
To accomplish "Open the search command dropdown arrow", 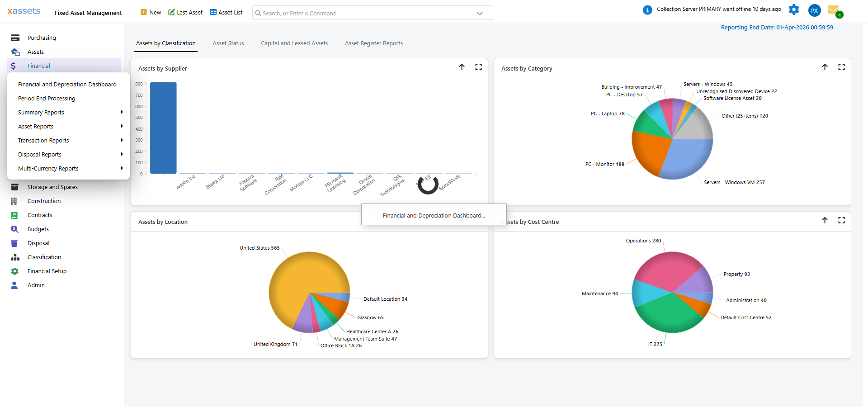I will (480, 13).
